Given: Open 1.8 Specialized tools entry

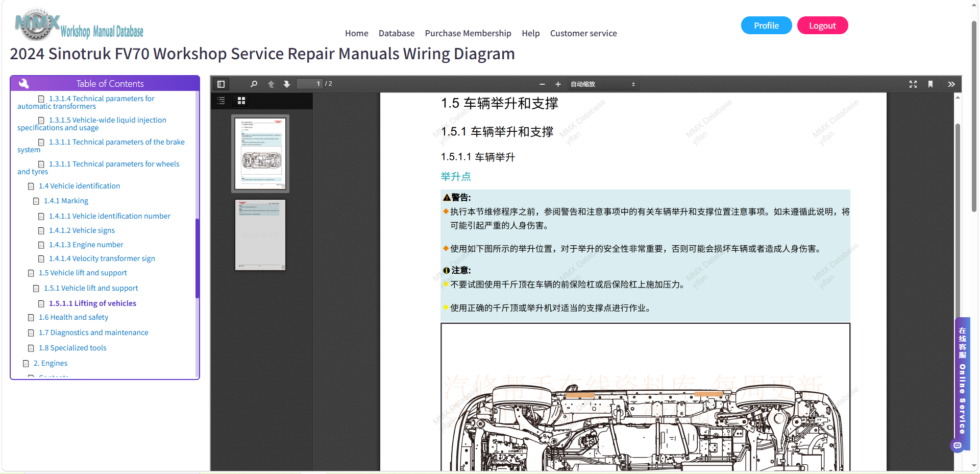Looking at the screenshot, I should (x=72, y=348).
